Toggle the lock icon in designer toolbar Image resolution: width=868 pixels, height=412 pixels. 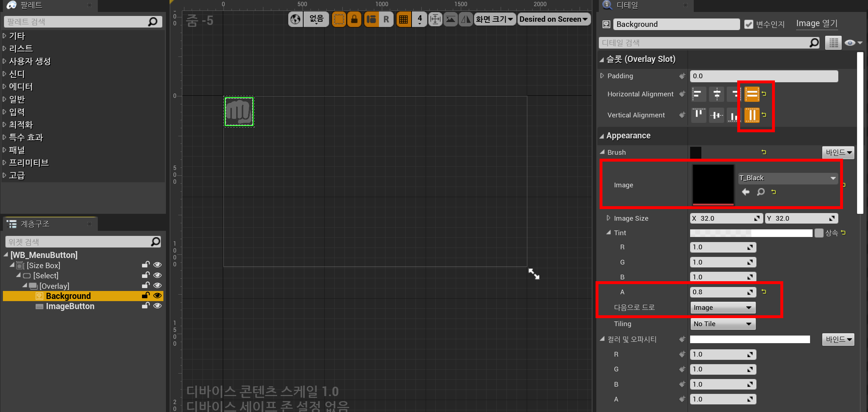(x=354, y=19)
